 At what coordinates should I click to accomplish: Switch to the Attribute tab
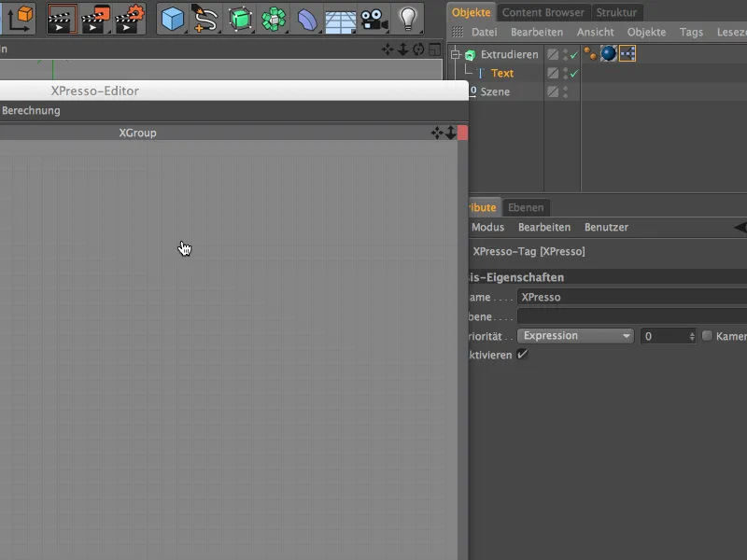pos(484,207)
